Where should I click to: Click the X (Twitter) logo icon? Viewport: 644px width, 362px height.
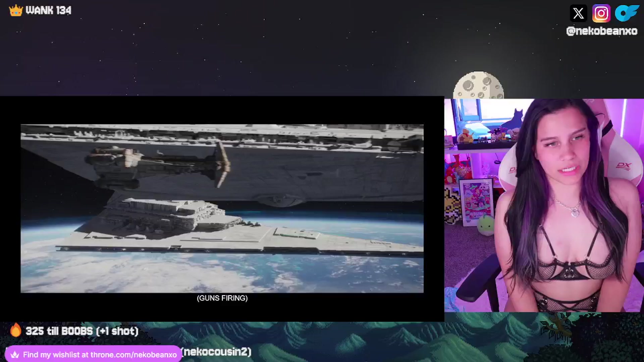(578, 13)
